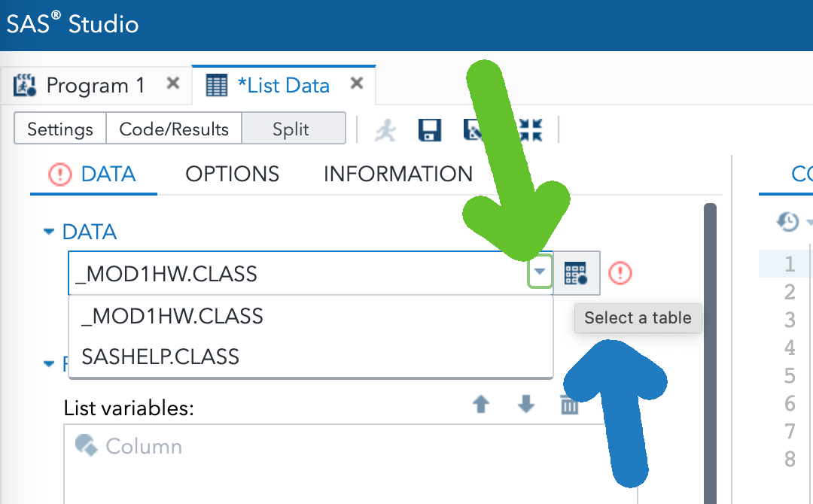Switch to Code/Results view
Screen dimensions: 813x504
[x=174, y=129]
